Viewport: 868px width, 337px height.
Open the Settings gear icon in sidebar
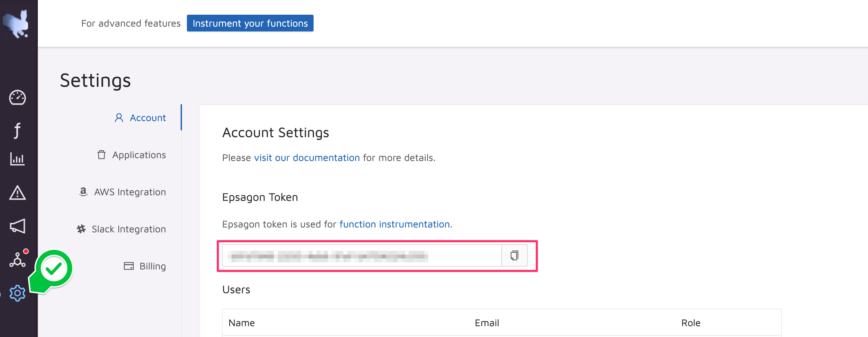[17, 293]
